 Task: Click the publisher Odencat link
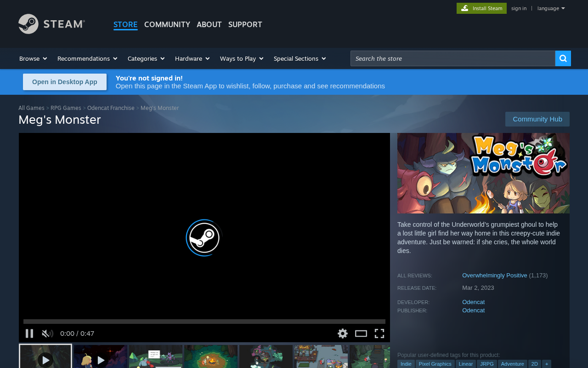click(473, 310)
